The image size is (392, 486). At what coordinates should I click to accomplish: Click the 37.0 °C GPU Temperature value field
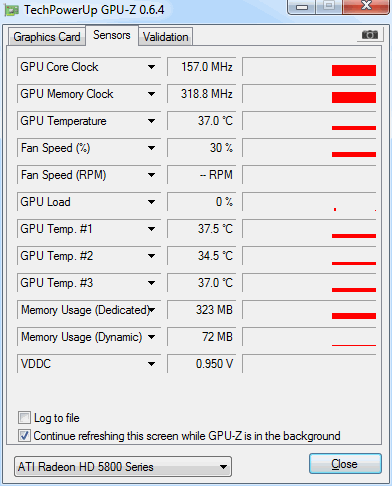tap(202, 121)
